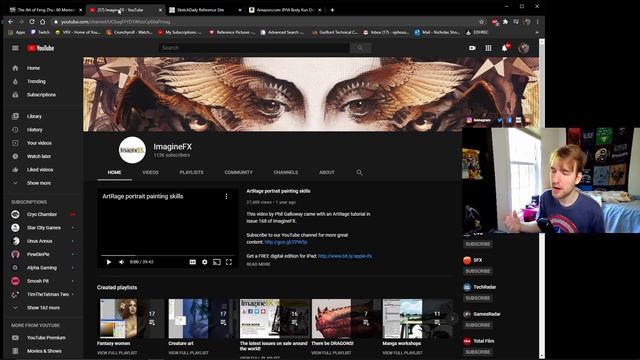Click READ MORE under the video description

point(258,264)
